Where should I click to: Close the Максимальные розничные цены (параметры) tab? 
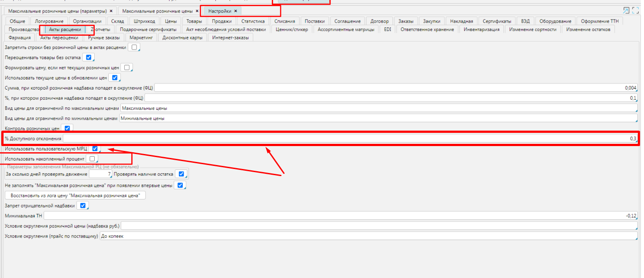pos(111,11)
